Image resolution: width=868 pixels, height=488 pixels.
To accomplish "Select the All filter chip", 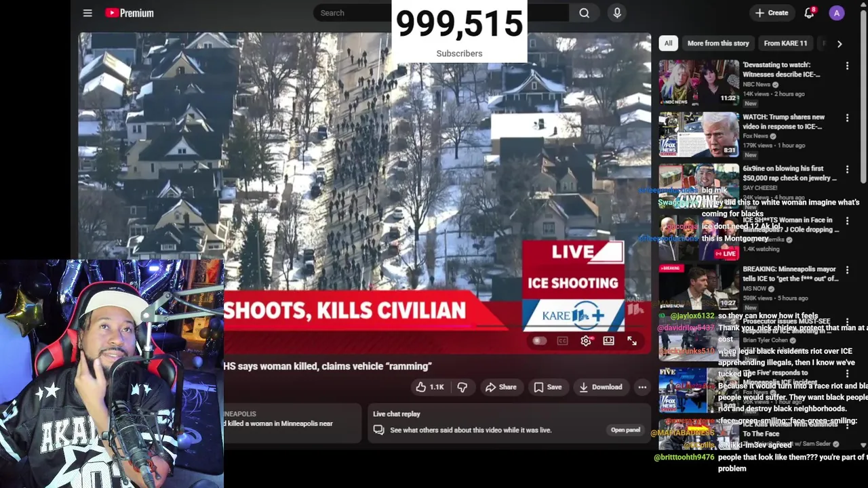I will (668, 43).
